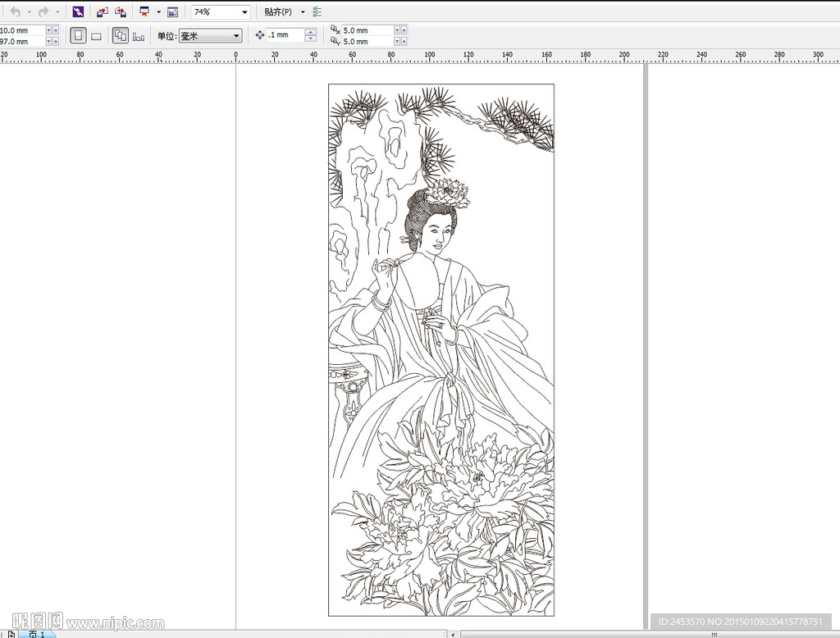Click the Redo arrow icon
The width and height of the screenshot is (840, 638).
44,11
